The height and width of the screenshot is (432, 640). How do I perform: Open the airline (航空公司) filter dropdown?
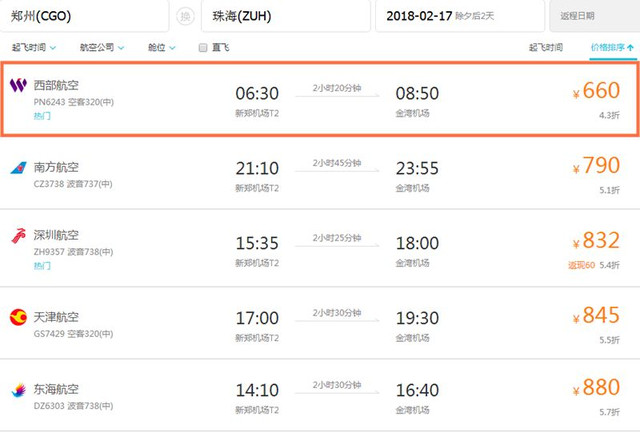(x=101, y=48)
